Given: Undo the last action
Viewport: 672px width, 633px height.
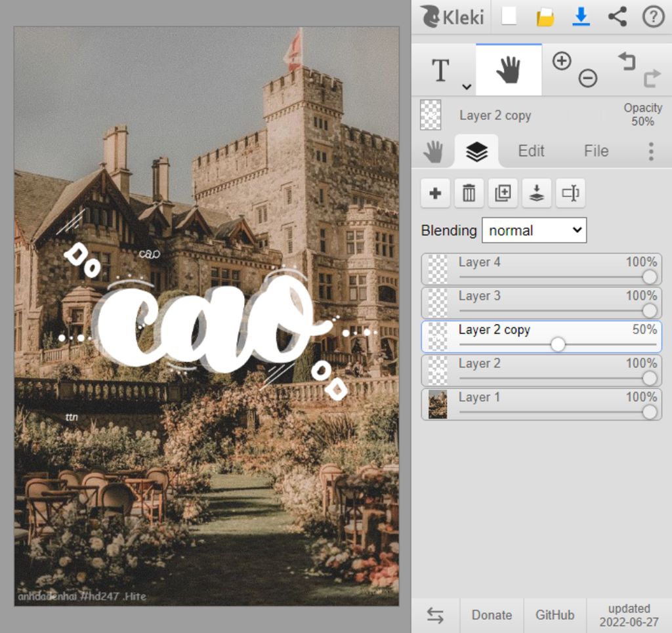Looking at the screenshot, I should click(627, 61).
